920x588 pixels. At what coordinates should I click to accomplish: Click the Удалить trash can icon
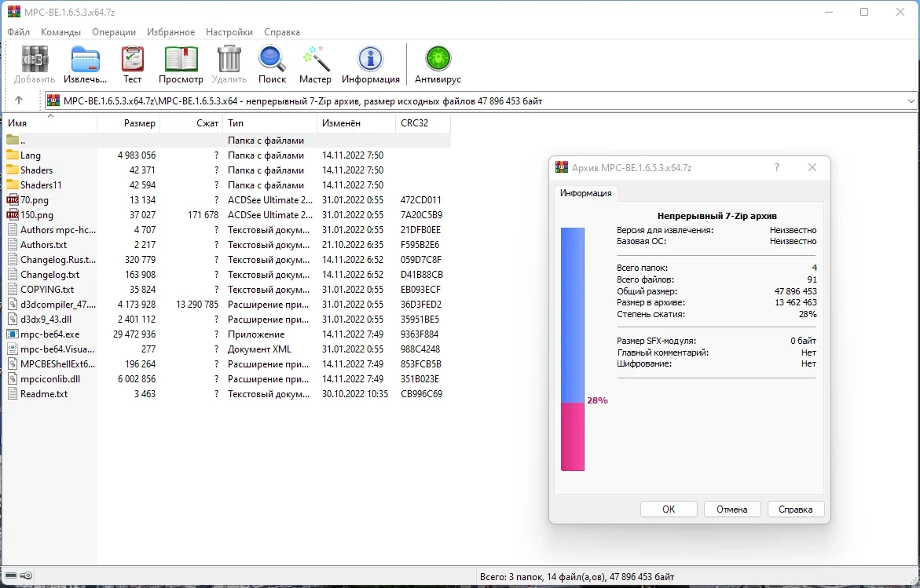pos(229,59)
